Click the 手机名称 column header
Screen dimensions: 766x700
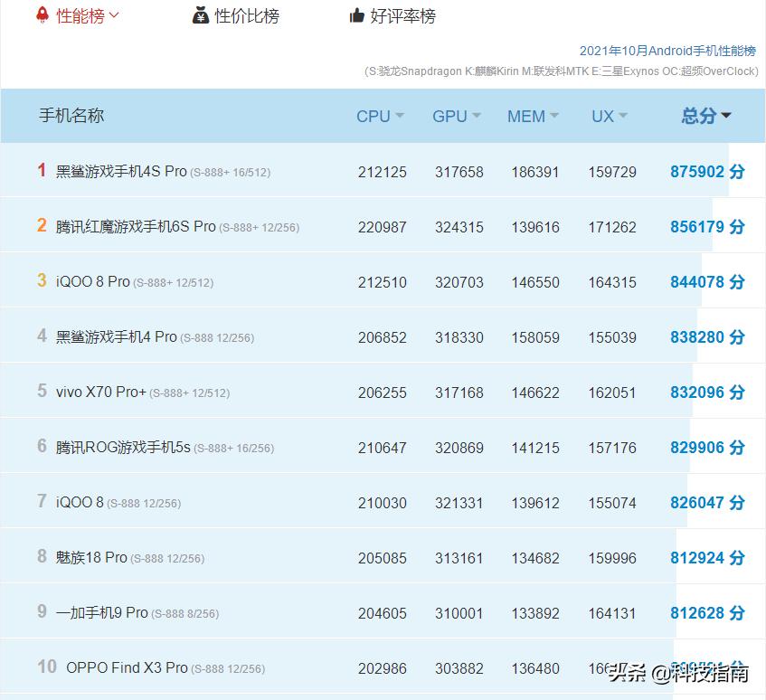(72, 116)
